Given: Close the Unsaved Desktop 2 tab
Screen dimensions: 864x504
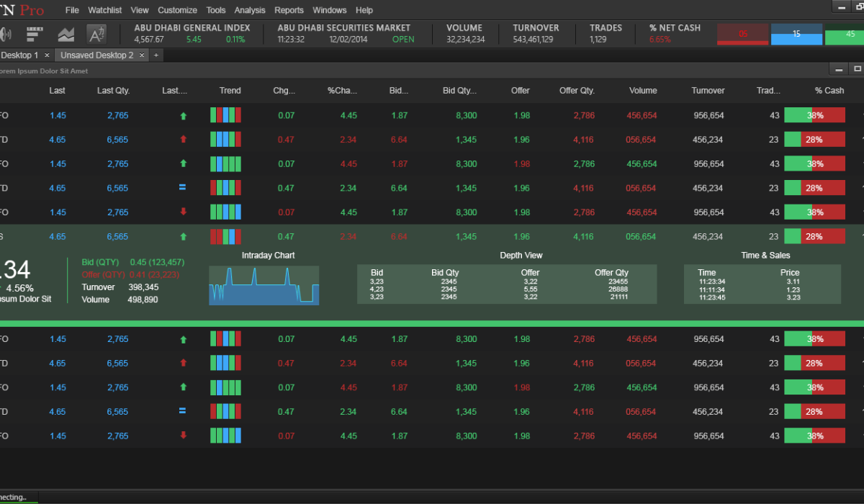Looking at the screenshot, I should pyautogui.click(x=142, y=55).
